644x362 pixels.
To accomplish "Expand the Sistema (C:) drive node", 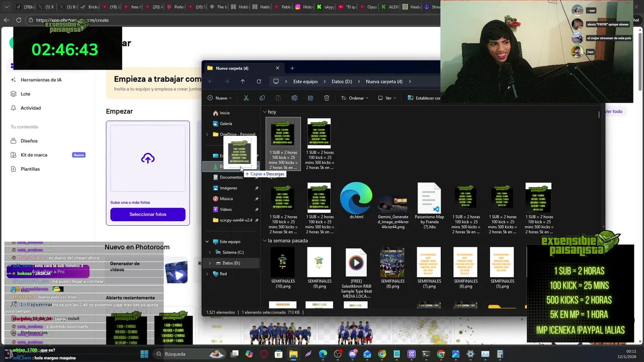I will pyautogui.click(x=210, y=252).
